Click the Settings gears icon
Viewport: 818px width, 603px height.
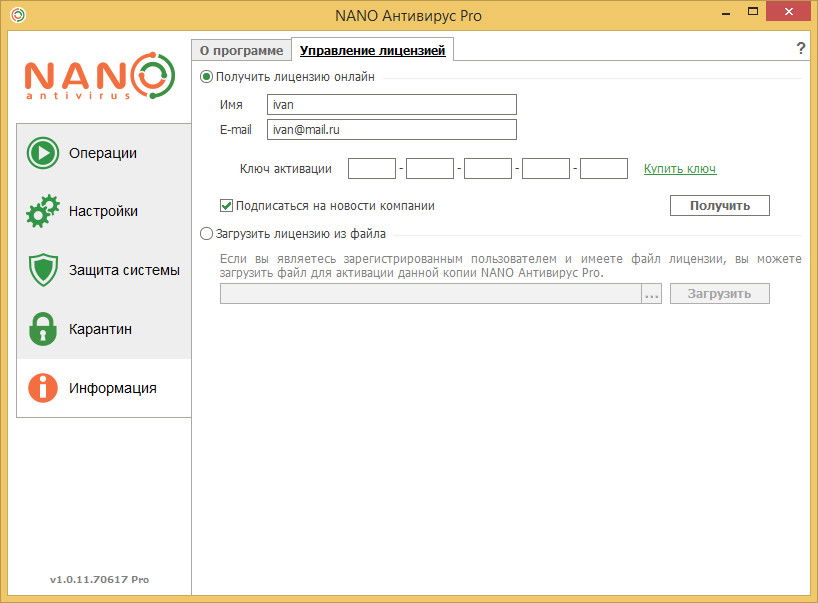(x=43, y=211)
